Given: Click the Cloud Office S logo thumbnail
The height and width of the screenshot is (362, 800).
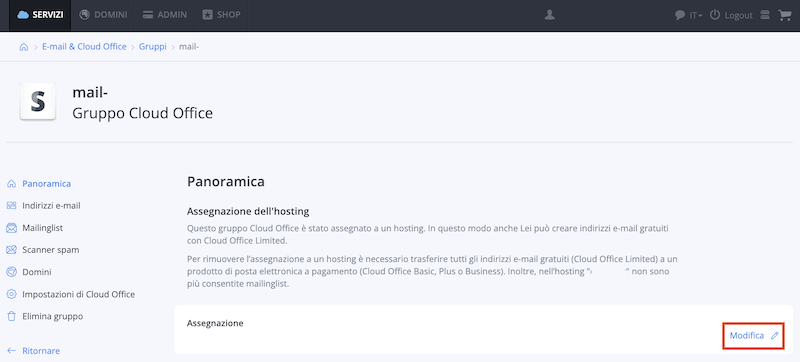Looking at the screenshot, I should click(38, 101).
